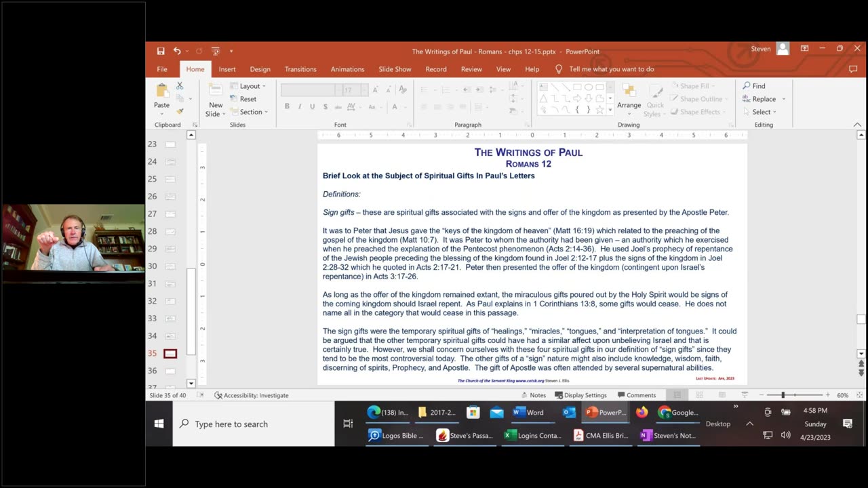
Task: Switch to Normal view
Action: pos(677,395)
